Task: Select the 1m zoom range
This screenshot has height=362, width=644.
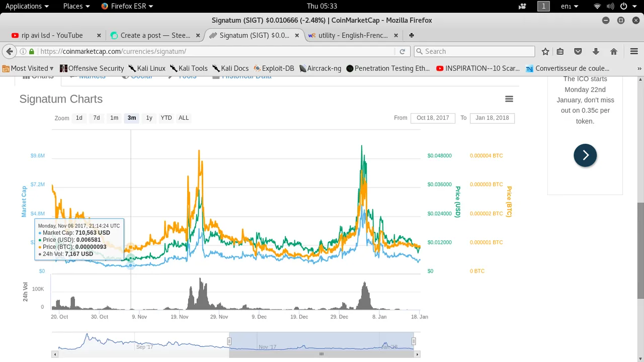Action: [x=114, y=118]
